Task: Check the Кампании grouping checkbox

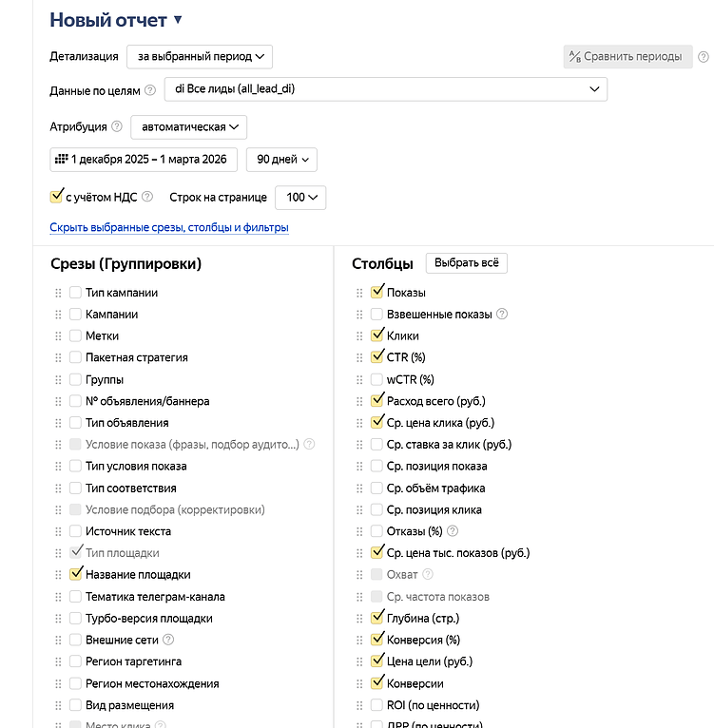Action: (75, 314)
